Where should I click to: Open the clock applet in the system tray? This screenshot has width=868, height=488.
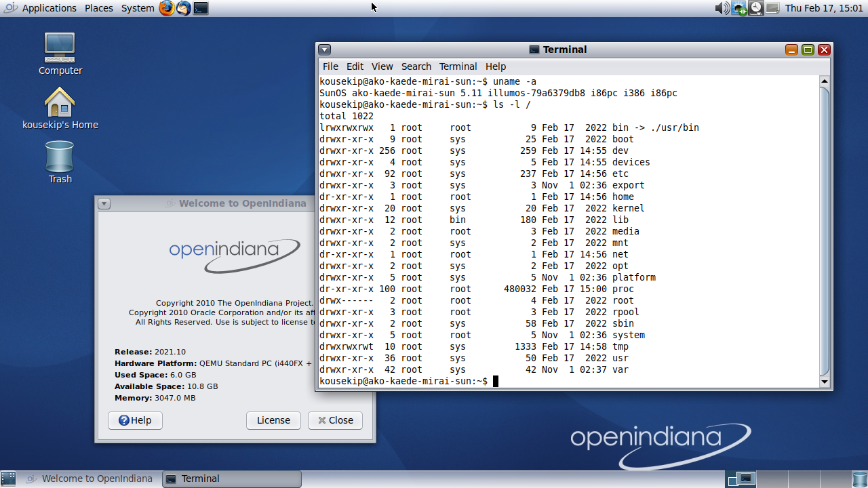coord(755,8)
